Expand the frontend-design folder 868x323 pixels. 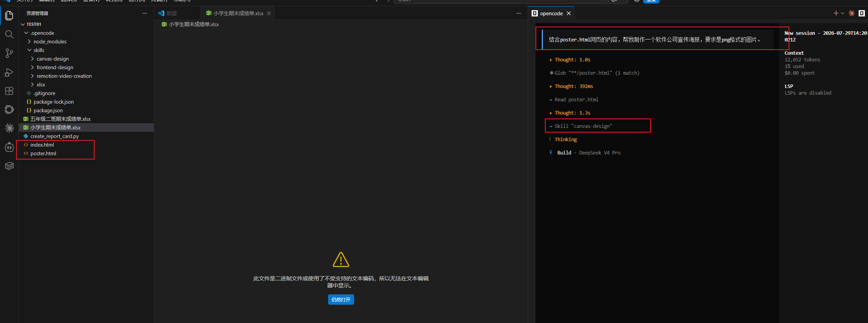coord(32,67)
